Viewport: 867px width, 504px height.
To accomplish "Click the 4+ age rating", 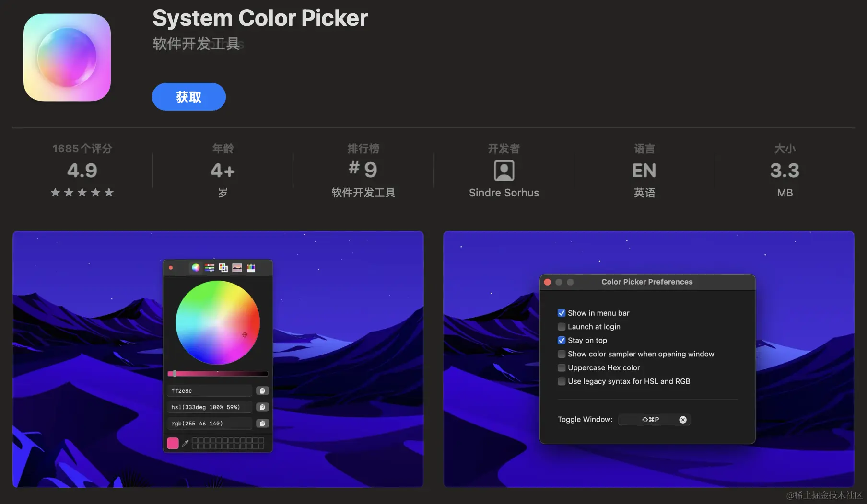I will pos(223,171).
